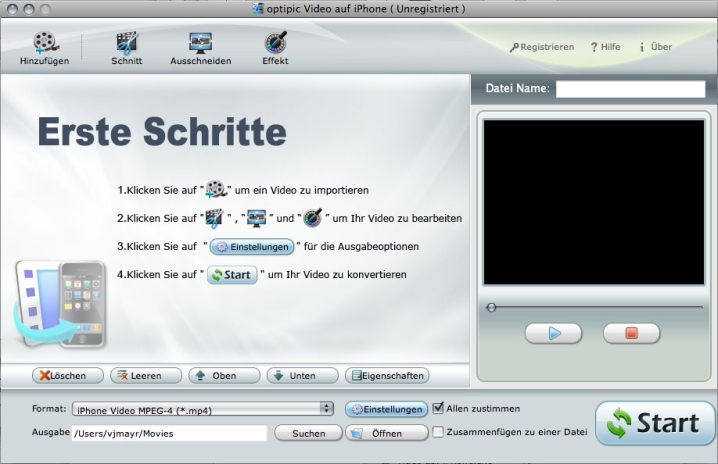
Task: Select the Ausschneiden crop tool
Action: click(x=200, y=42)
